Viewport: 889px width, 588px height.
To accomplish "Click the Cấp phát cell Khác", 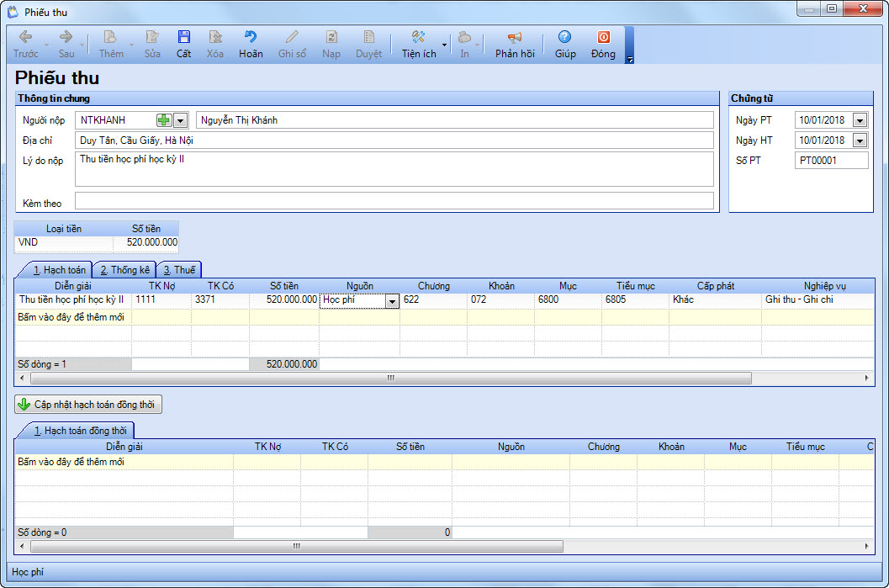I will coord(716,299).
